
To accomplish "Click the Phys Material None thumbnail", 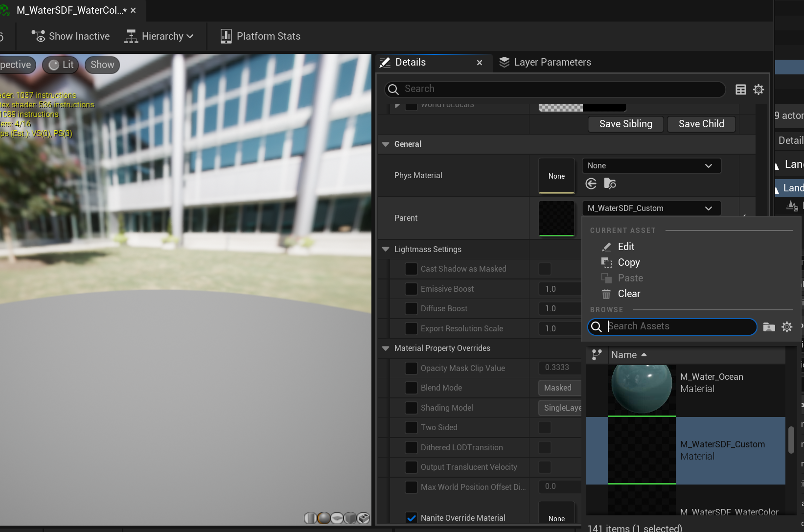I will (x=557, y=176).
